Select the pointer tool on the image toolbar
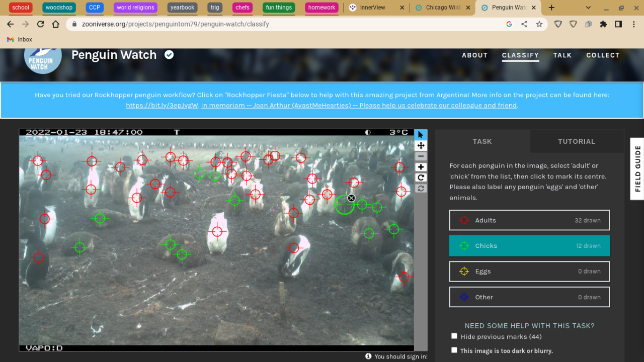The image size is (644, 362). click(x=421, y=135)
